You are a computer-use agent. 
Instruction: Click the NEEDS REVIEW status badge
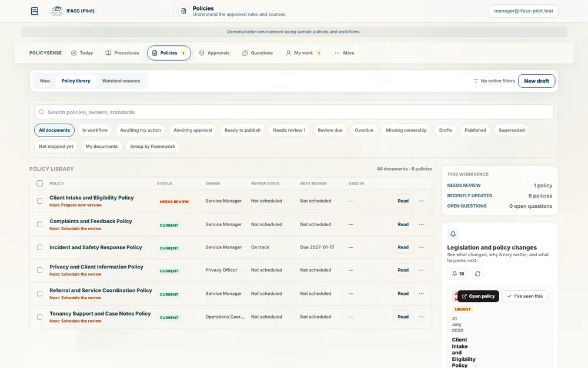click(175, 201)
